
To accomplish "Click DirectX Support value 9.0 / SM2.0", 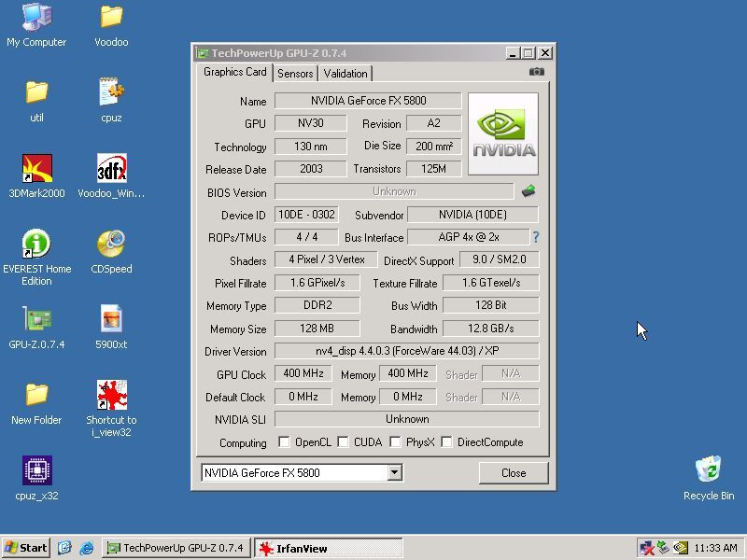I will tap(500, 259).
